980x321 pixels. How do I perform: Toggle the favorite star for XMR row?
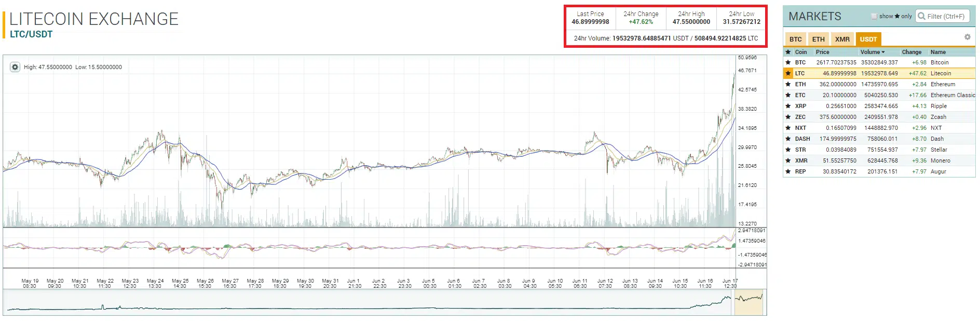pos(788,160)
